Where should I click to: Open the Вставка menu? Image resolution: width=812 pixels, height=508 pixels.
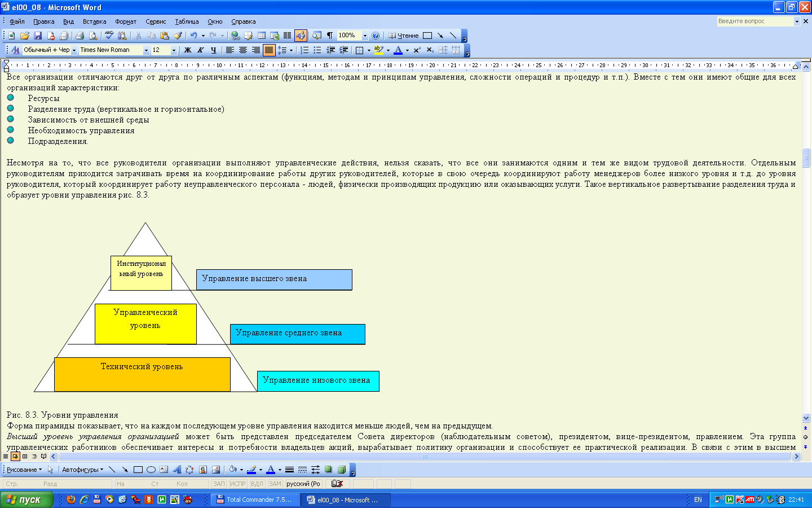click(94, 21)
